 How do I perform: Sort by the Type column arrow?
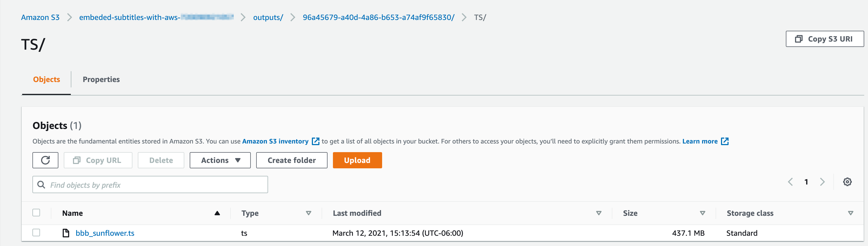308,213
